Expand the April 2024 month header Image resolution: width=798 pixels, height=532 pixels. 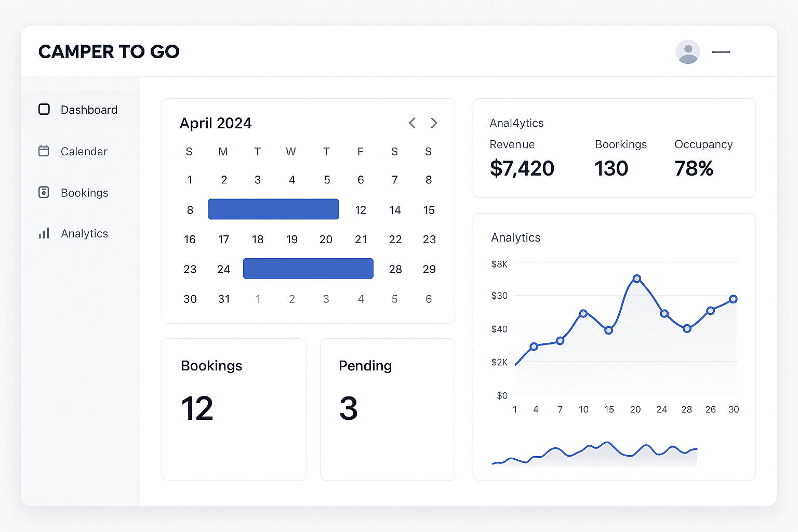[216, 123]
